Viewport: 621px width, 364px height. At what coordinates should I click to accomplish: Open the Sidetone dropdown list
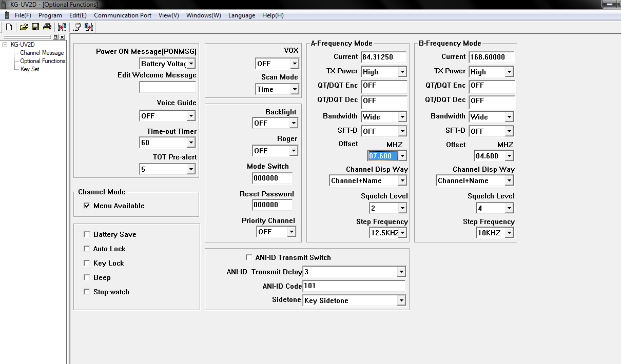(x=401, y=300)
